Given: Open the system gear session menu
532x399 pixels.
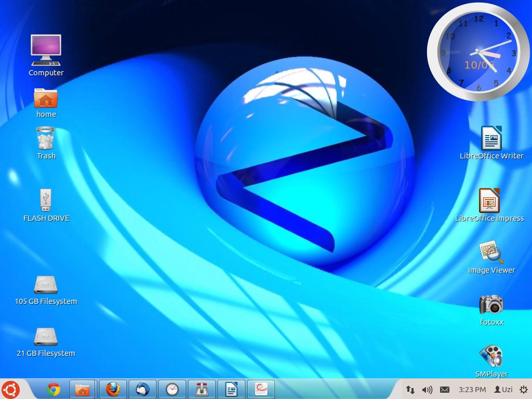Looking at the screenshot, I should click(523, 389).
